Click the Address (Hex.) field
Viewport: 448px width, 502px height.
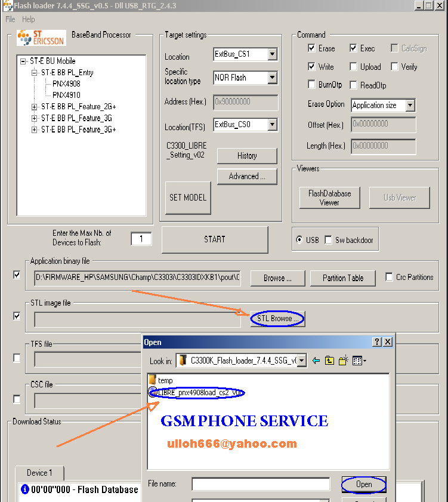tap(245, 102)
